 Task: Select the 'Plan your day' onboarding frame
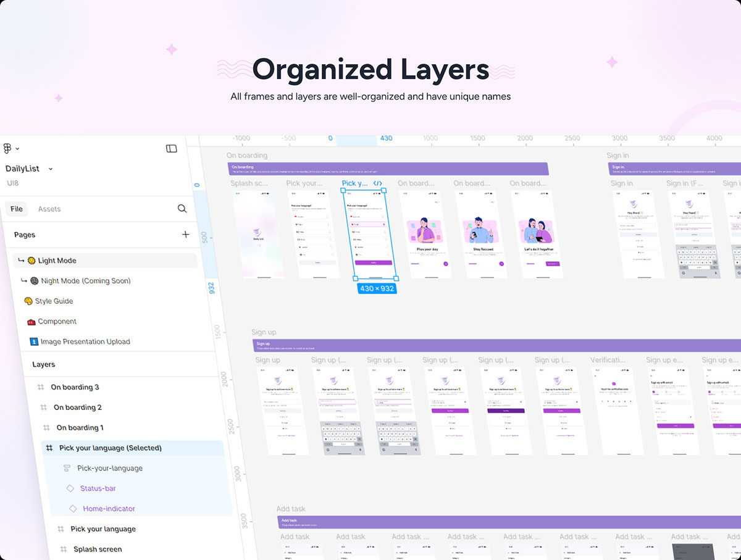tap(425, 234)
